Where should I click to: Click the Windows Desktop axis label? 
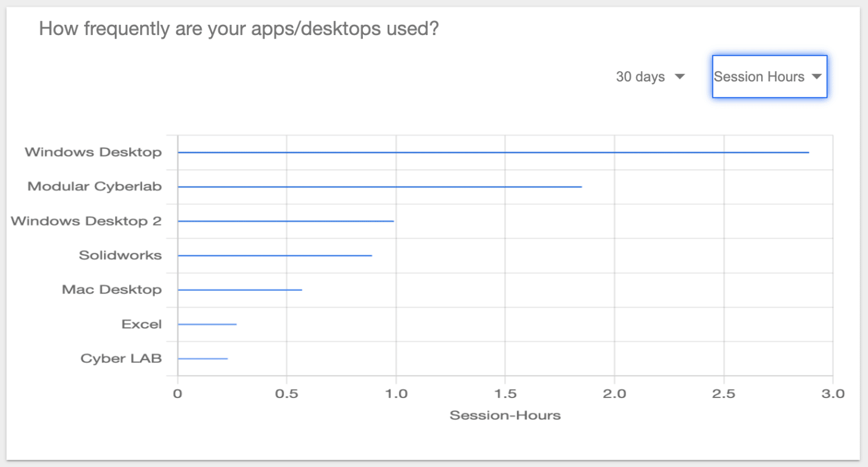pos(93,152)
